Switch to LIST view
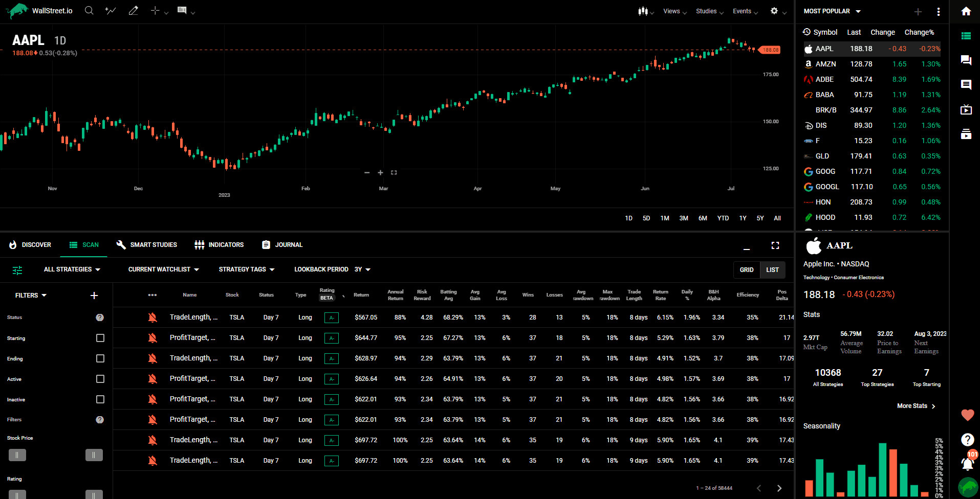The height and width of the screenshot is (499, 980). 773,270
